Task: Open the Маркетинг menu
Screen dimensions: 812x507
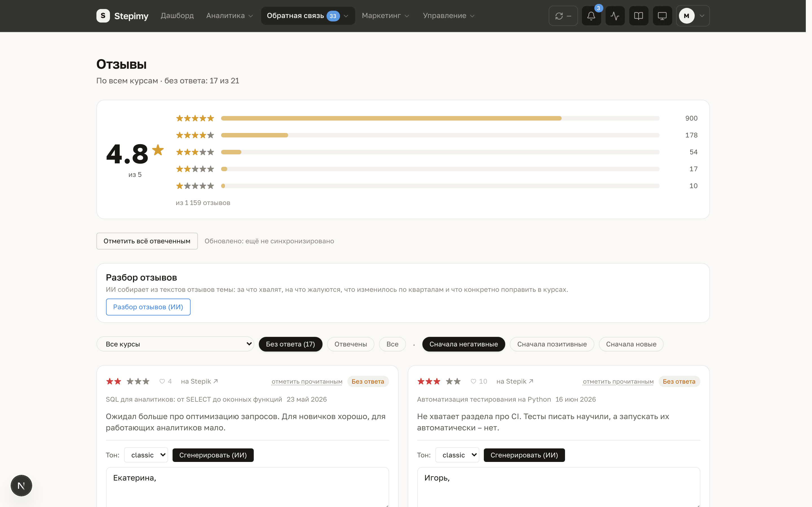Action: (385, 16)
